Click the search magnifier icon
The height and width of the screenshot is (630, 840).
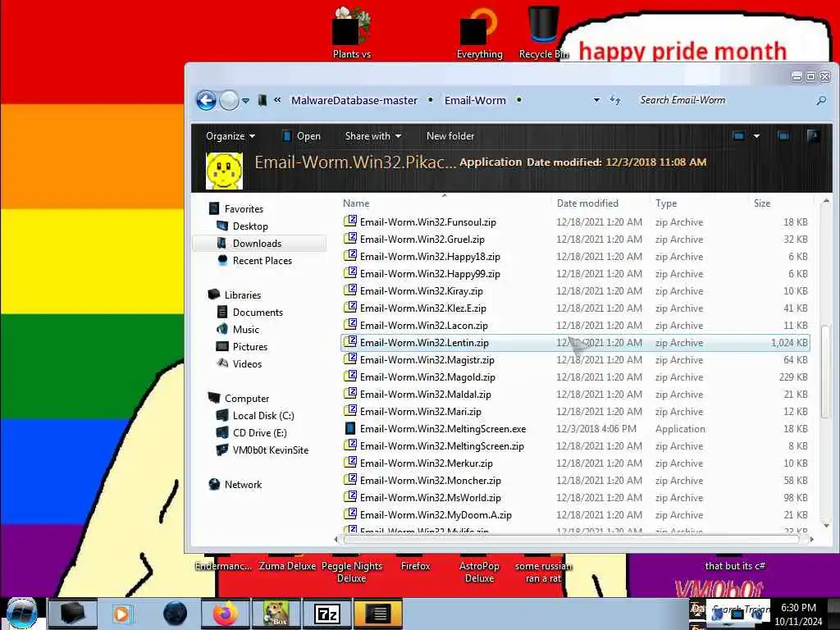tap(820, 100)
